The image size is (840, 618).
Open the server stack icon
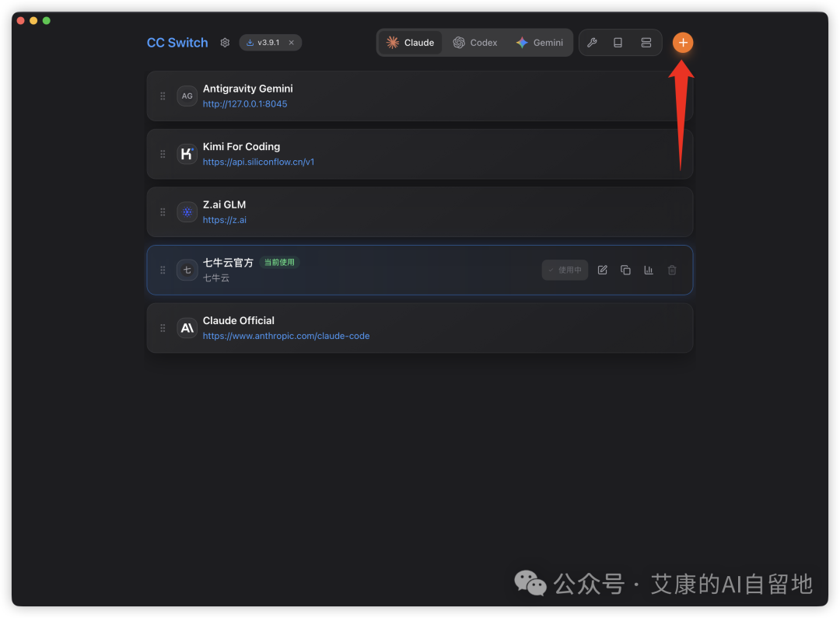646,43
